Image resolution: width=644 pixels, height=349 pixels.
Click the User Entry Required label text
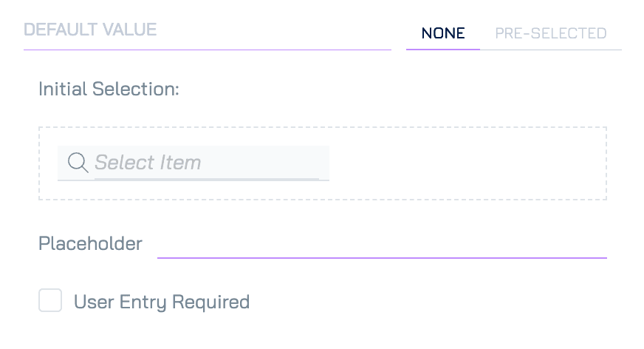(162, 302)
